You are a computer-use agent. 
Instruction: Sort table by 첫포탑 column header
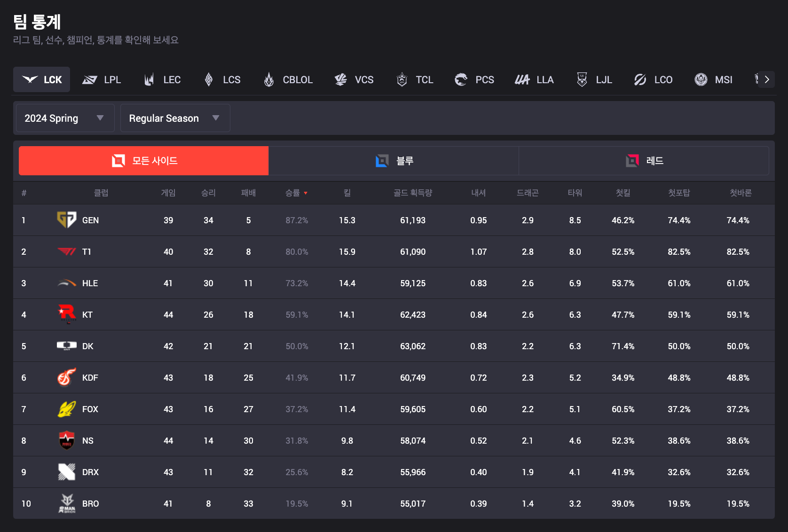point(679,193)
